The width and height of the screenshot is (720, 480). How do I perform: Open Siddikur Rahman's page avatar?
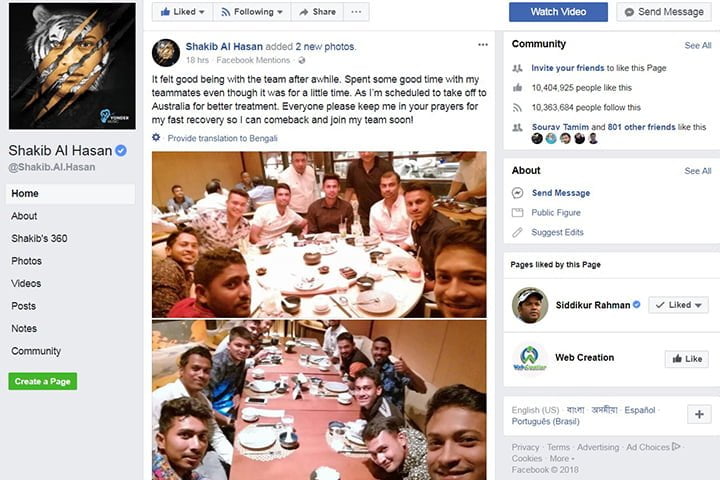pos(529,305)
